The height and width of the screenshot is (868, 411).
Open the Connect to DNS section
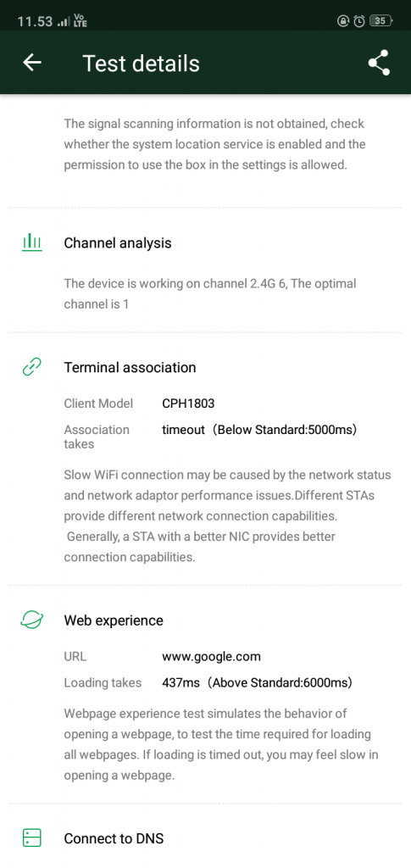(x=114, y=838)
